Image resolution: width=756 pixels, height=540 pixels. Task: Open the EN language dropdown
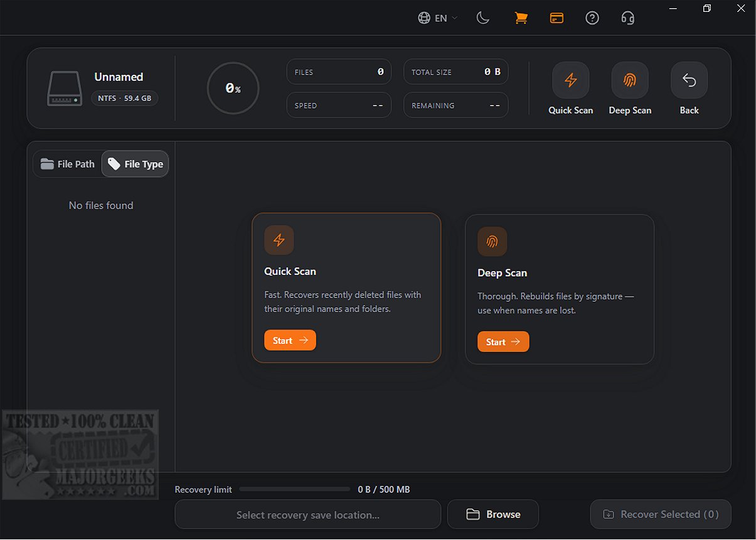pos(438,18)
